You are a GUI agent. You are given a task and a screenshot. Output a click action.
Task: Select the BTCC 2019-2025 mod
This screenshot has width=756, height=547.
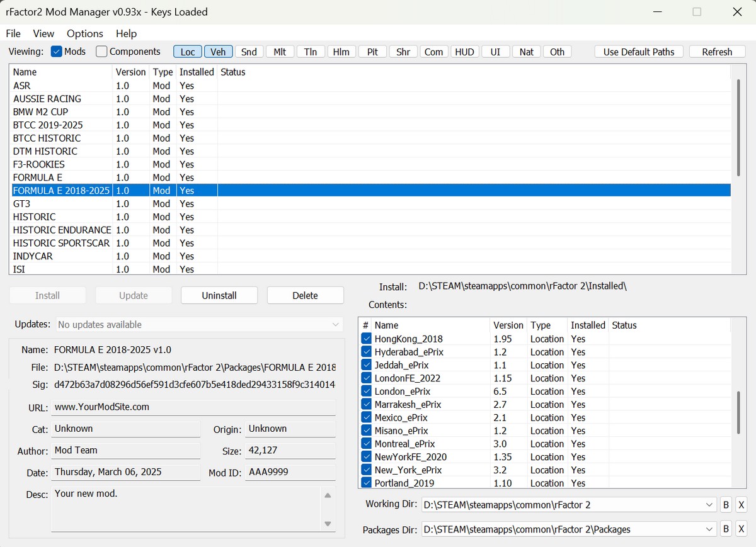[x=371, y=125]
